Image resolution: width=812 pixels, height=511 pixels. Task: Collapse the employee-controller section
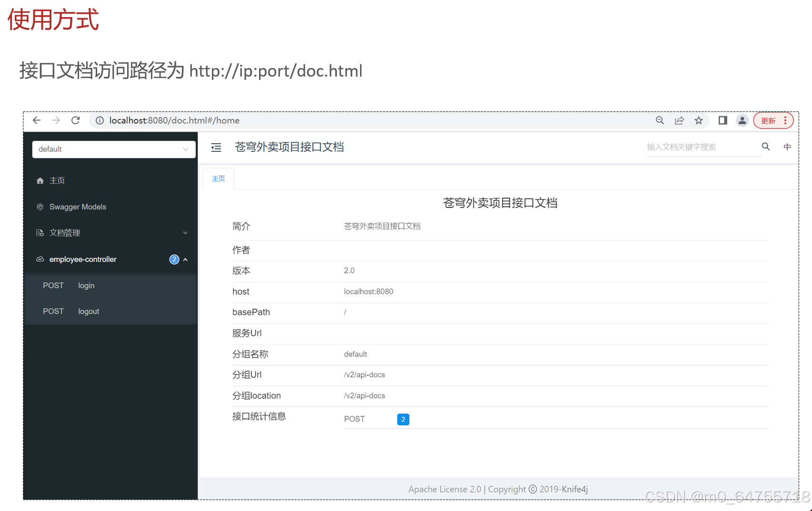click(x=185, y=259)
